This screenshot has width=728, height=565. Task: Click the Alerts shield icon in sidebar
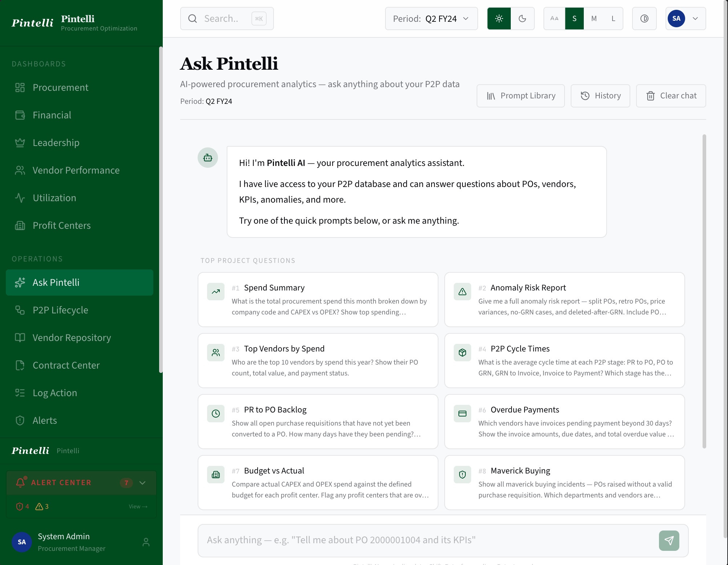tap(20, 420)
